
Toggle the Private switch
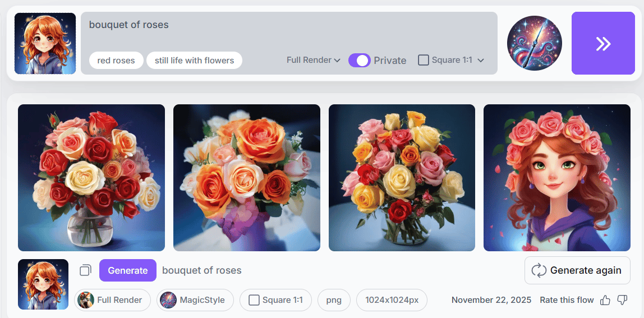[x=360, y=61]
